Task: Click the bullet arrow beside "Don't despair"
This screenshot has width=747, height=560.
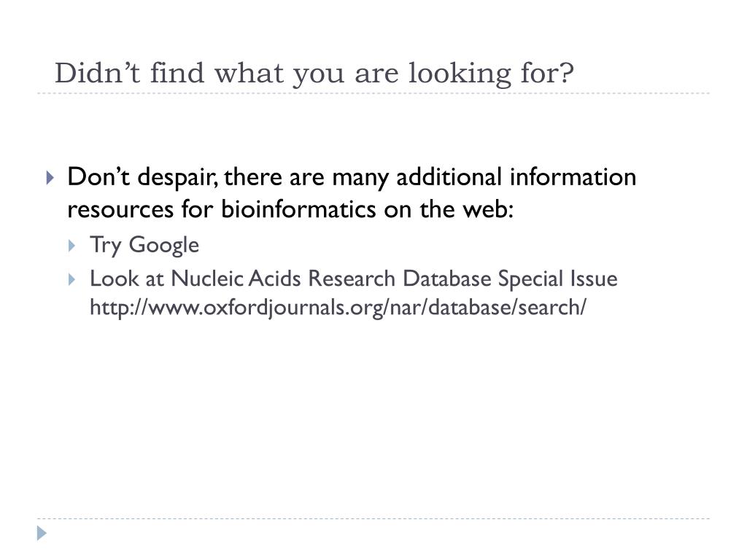Action: click(x=50, y=178)
